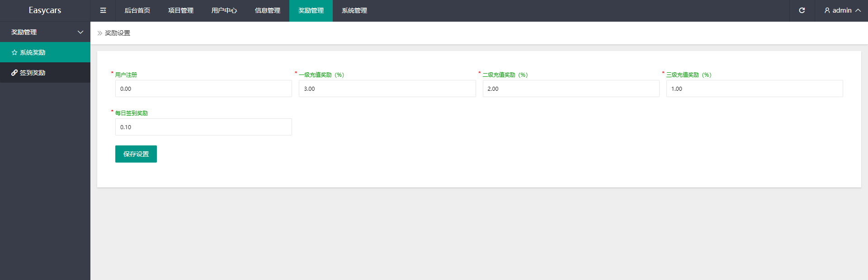Image resolution: width=868 pixels, height=280 pixels.
Task: Open the 系统管理 menu
Action: [x=354, y=10]
